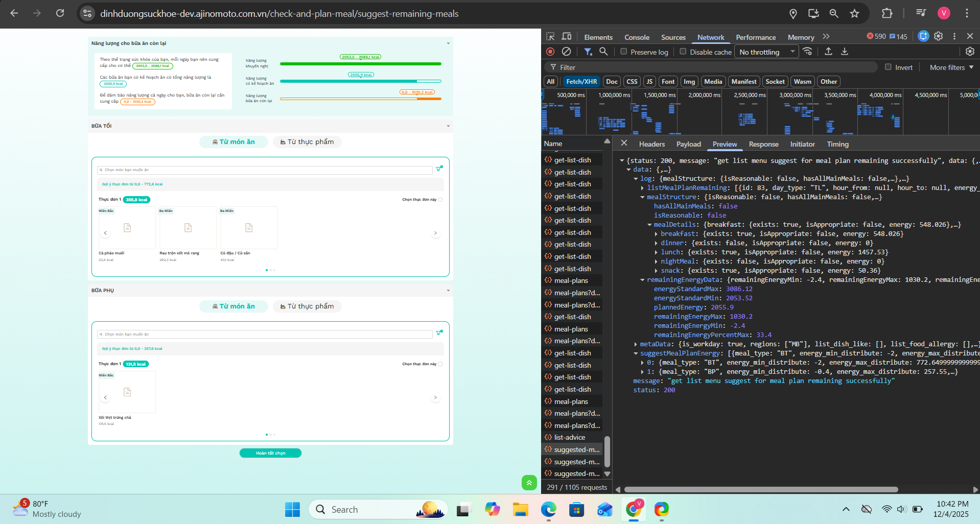The image size is (980, 524).
Task: Open the No throttling dropdown
Action: [x=766, y=52]
